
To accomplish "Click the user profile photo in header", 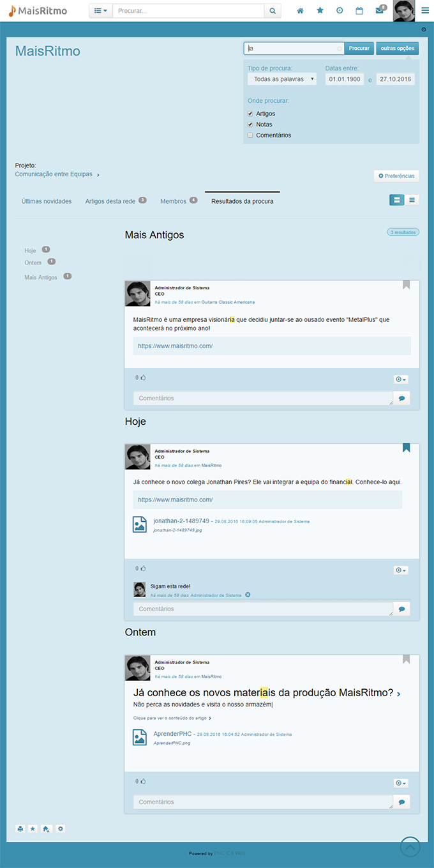I will coord(404,11).
